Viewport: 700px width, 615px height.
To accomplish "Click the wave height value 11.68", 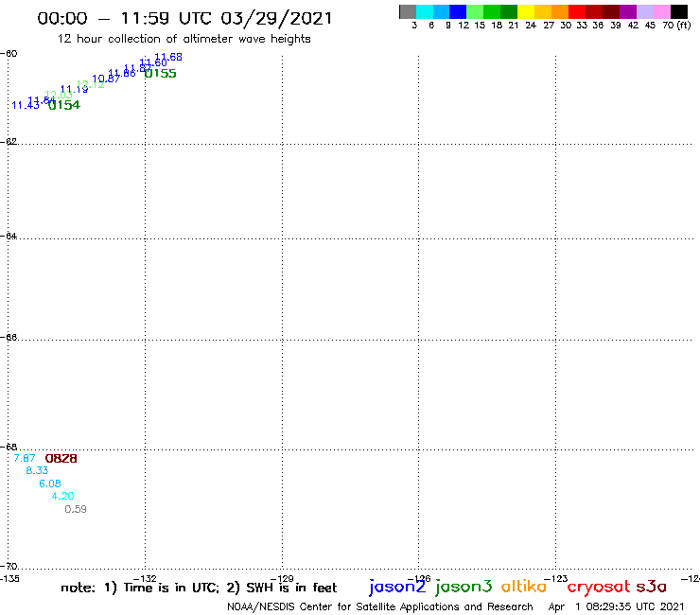I will point(168,57).
